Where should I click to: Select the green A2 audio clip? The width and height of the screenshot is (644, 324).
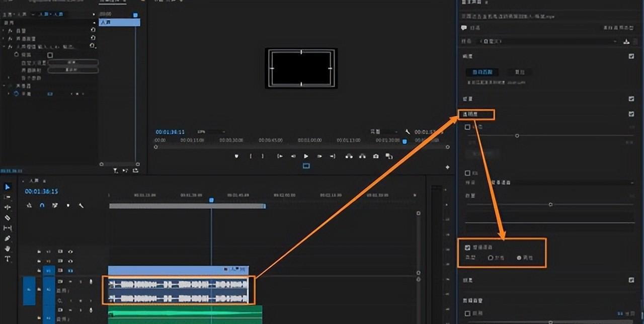[x=185, y=314]
